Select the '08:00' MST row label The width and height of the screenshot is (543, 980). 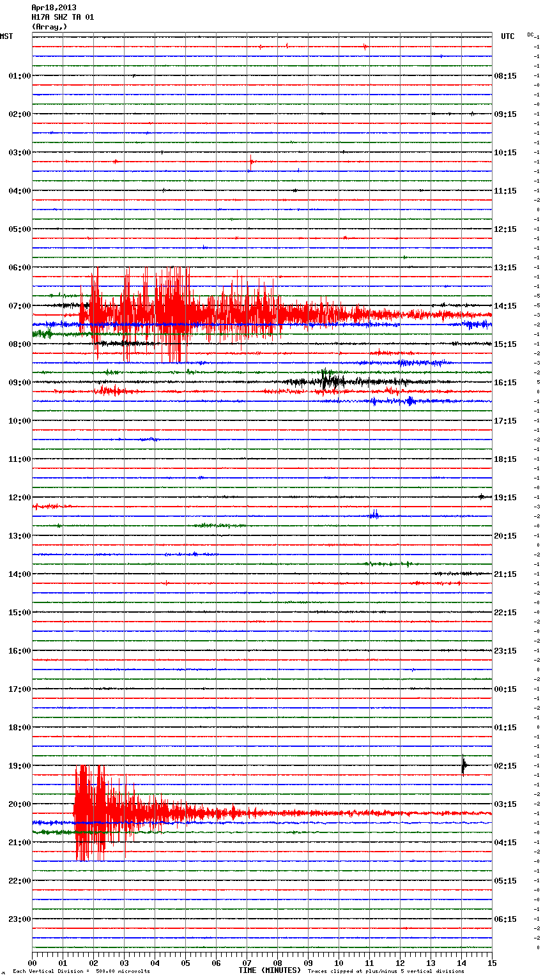click(20, 344)
